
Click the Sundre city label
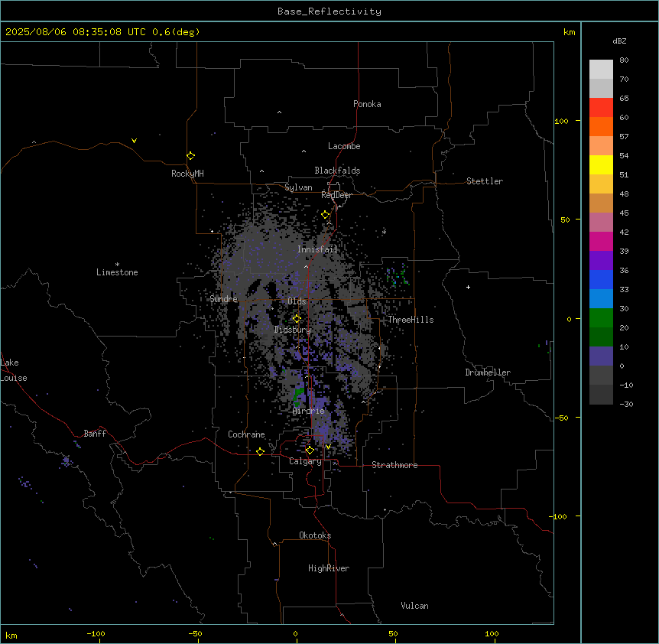[223, 299]
